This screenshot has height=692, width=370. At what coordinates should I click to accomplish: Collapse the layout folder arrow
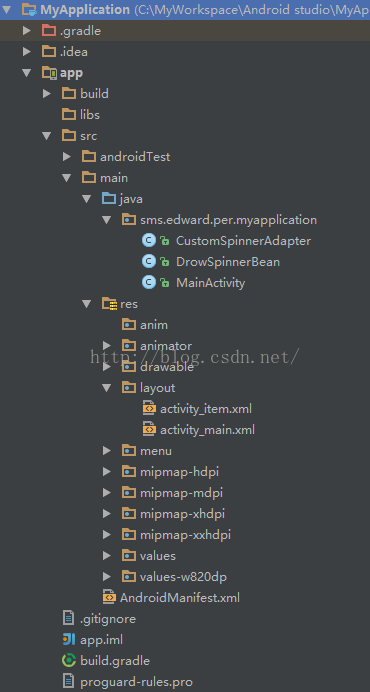(x=107, y=388)
